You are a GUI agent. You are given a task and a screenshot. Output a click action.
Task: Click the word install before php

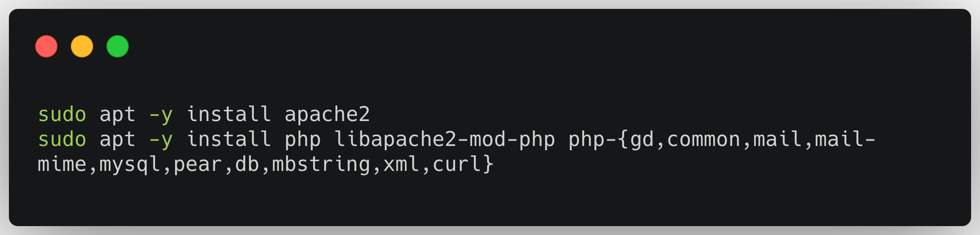229,139
